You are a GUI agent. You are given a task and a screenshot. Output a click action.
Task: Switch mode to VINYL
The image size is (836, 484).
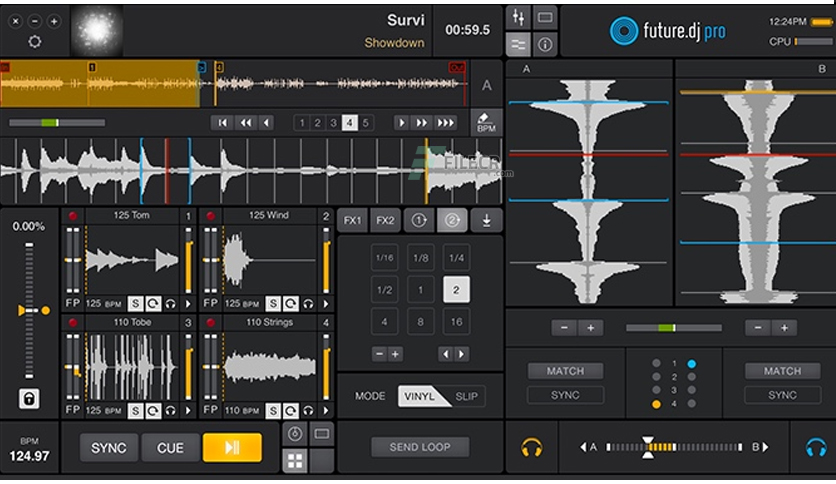click(x=420, y=397)
